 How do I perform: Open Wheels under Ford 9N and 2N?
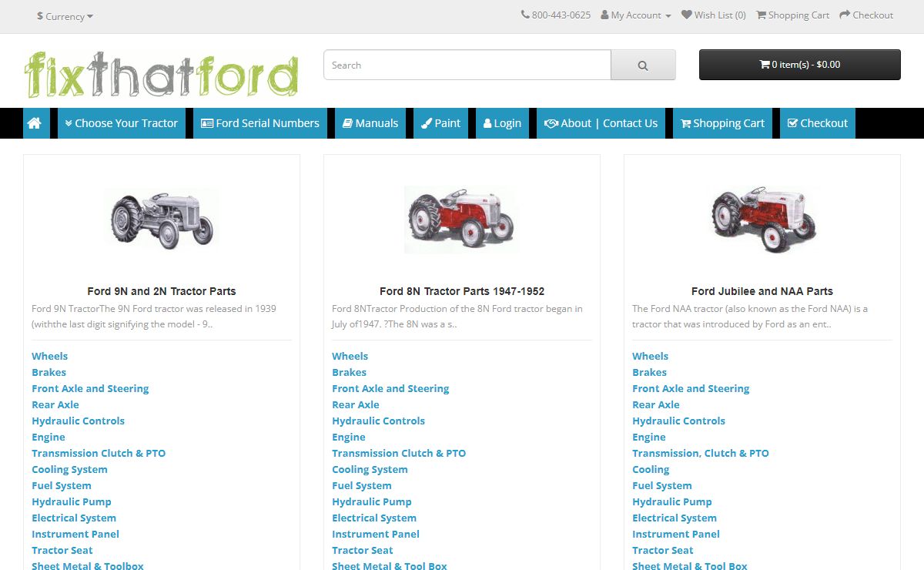click(49, 356)
